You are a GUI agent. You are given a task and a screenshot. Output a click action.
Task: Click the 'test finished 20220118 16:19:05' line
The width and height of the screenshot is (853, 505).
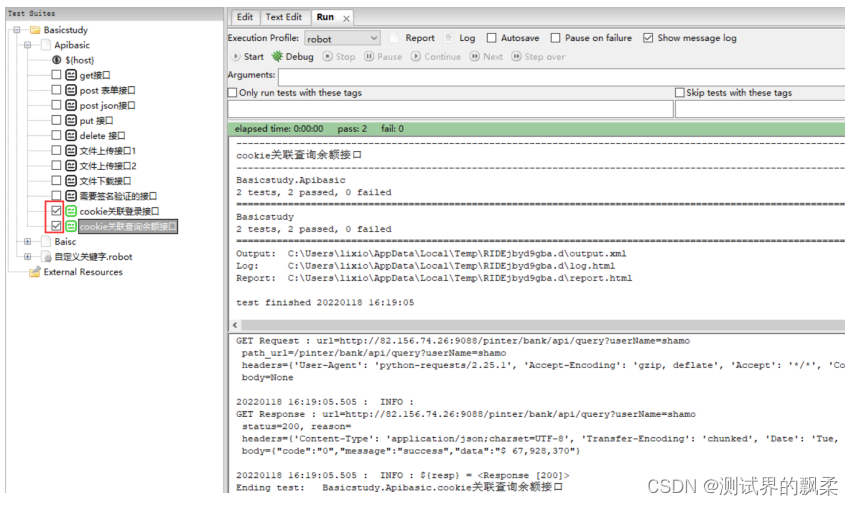325,303
